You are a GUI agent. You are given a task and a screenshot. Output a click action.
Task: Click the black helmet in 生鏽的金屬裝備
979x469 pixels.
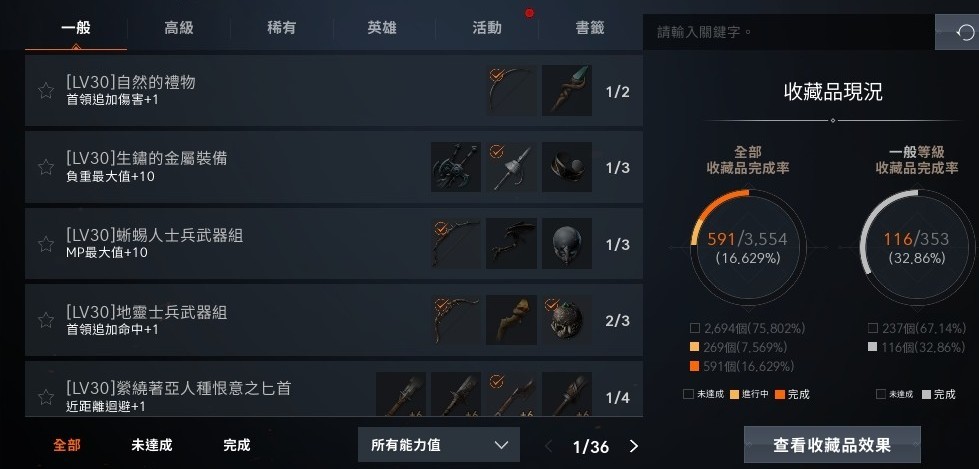click(567, 167)
